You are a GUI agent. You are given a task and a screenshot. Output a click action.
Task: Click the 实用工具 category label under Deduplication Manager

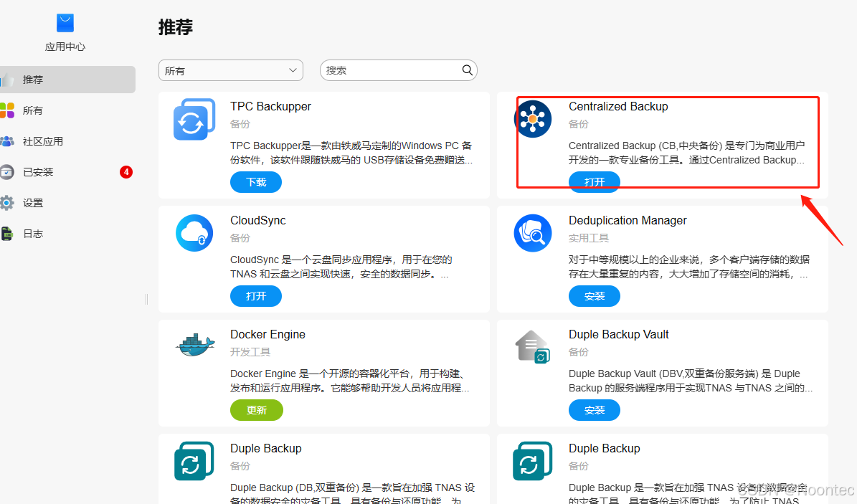[x=589, y=238]
